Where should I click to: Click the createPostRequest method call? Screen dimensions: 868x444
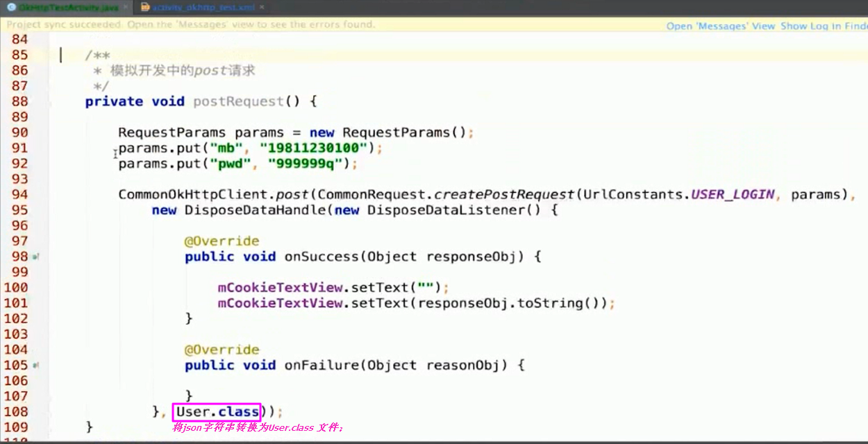coord(506,194)
